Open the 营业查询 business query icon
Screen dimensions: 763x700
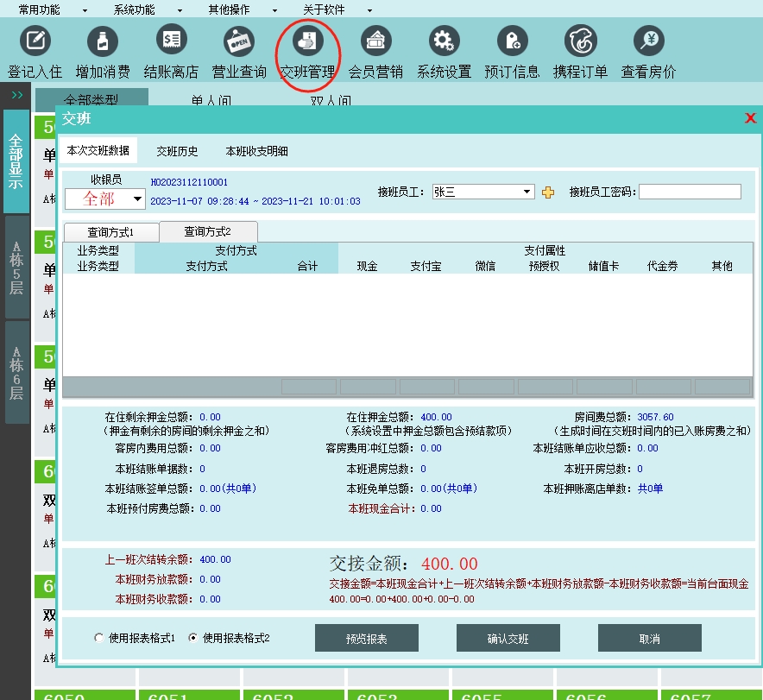239,41
